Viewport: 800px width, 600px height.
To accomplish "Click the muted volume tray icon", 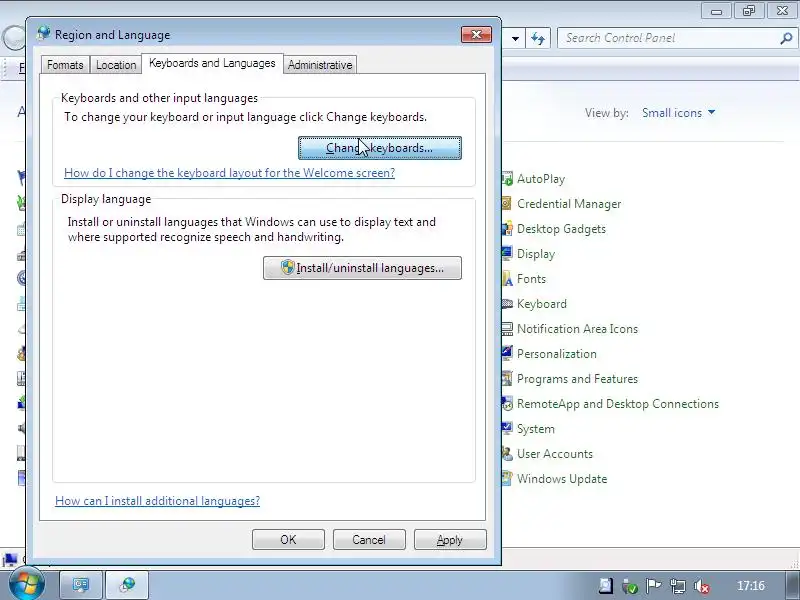I will 702,586.
